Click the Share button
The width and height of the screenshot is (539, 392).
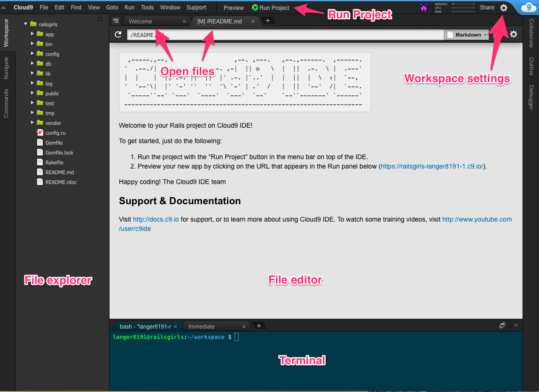tap(487, 8)
